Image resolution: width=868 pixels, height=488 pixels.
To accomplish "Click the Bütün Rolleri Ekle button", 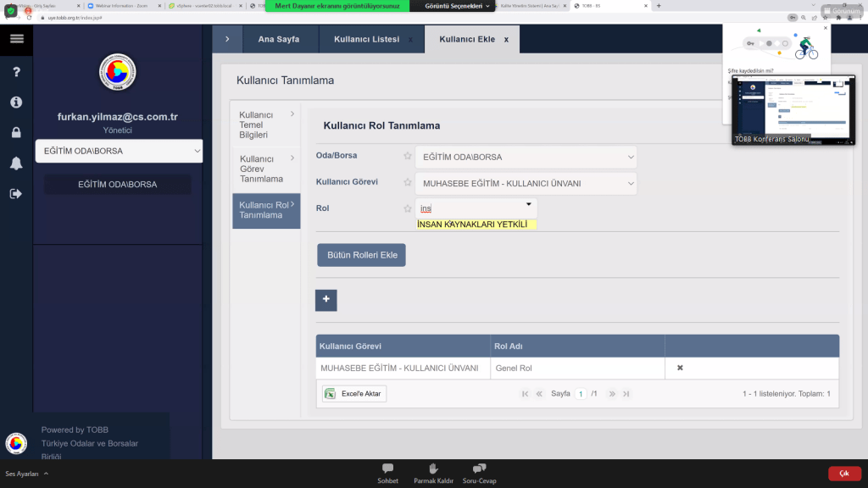I will point(361,255).
